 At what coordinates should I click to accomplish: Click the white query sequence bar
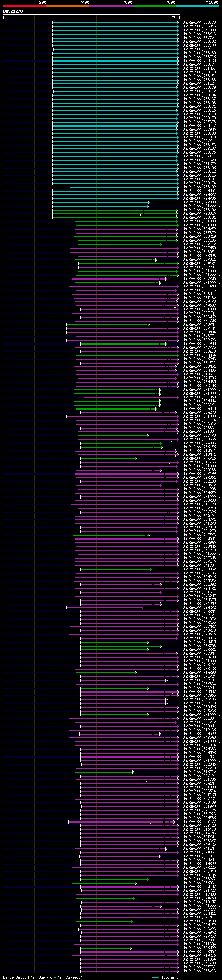point(92,15)
